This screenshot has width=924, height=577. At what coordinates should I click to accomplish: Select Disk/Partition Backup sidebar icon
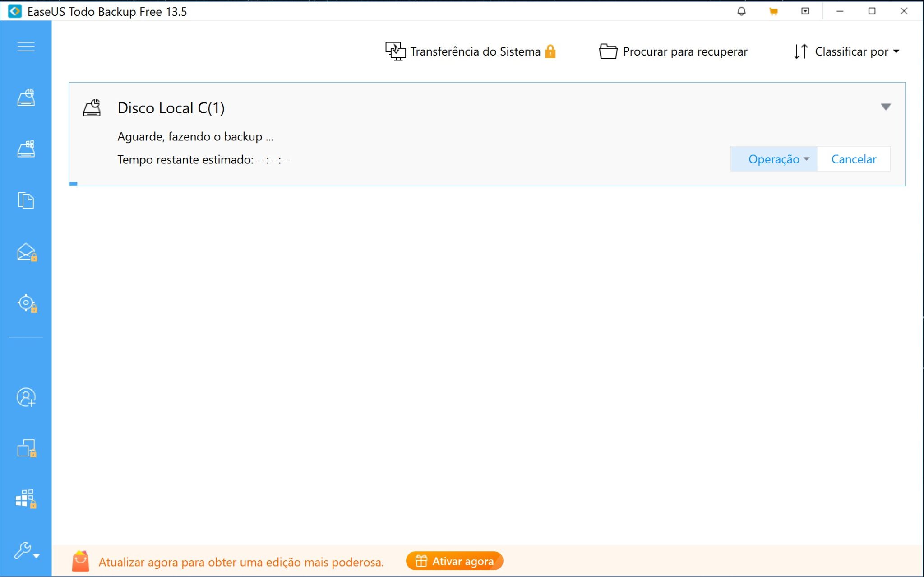coord(26,98)
